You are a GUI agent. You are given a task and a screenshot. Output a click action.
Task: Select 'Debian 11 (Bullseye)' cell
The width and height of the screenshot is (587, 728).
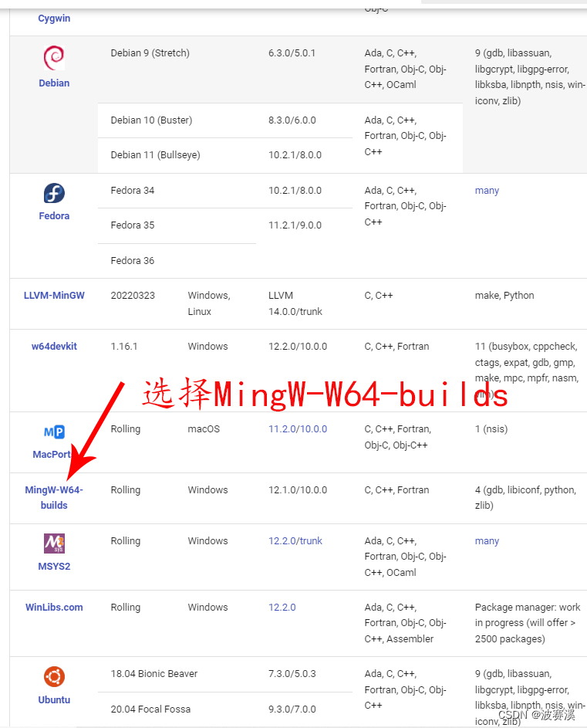(156, 155)
